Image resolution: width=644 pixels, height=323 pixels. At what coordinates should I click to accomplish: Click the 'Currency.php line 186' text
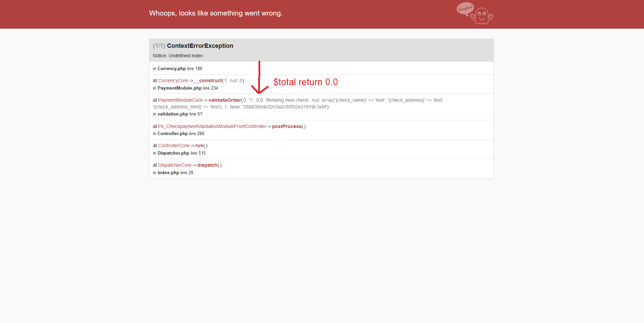point(180,69)
